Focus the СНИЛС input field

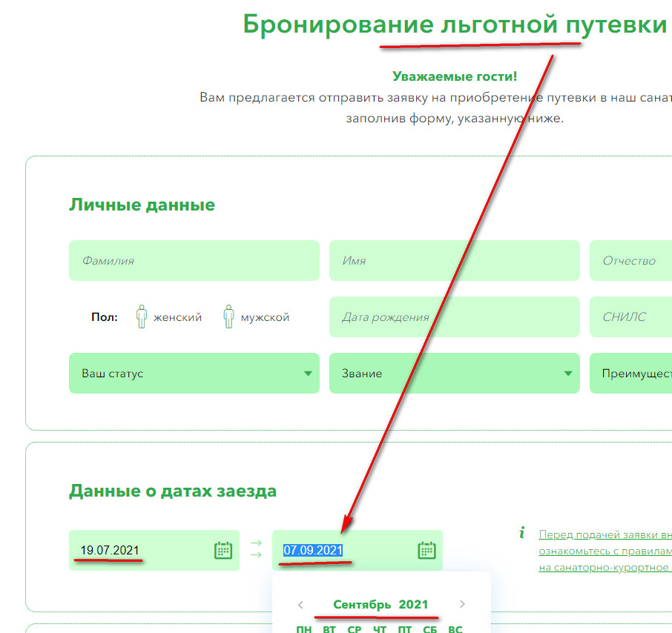tap(630, 317)
